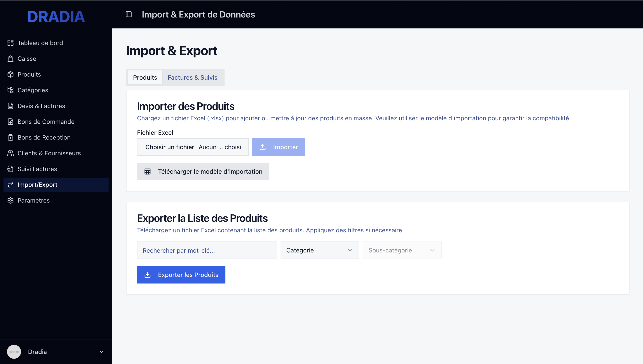
Task: Open Paramètres via the gear icon
Action: pyautogui.click(x=10, y=200)
